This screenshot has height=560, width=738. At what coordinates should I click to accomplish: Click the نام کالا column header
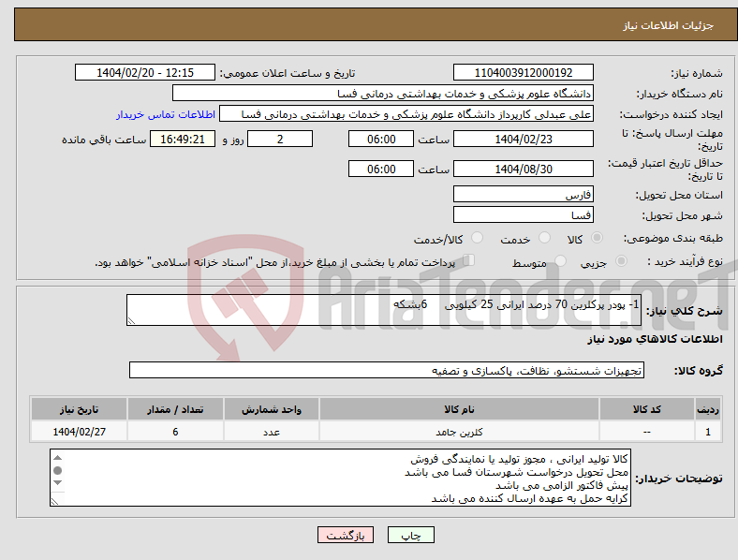point(459,409)
